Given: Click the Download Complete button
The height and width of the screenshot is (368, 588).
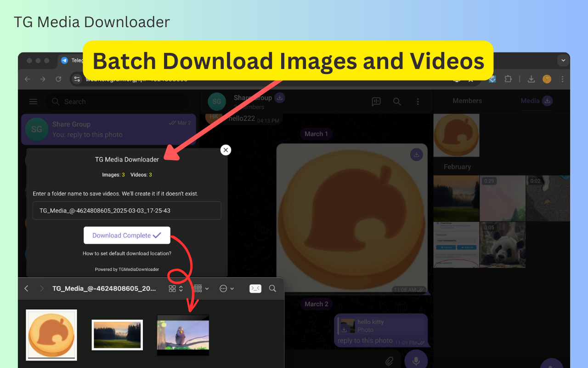Looking at the screenshot, I should pyautogui.click(x=127, y=235).
